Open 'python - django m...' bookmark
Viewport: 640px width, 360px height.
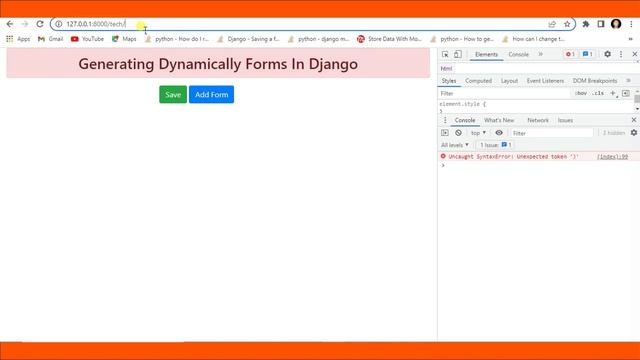pos(318,39)
